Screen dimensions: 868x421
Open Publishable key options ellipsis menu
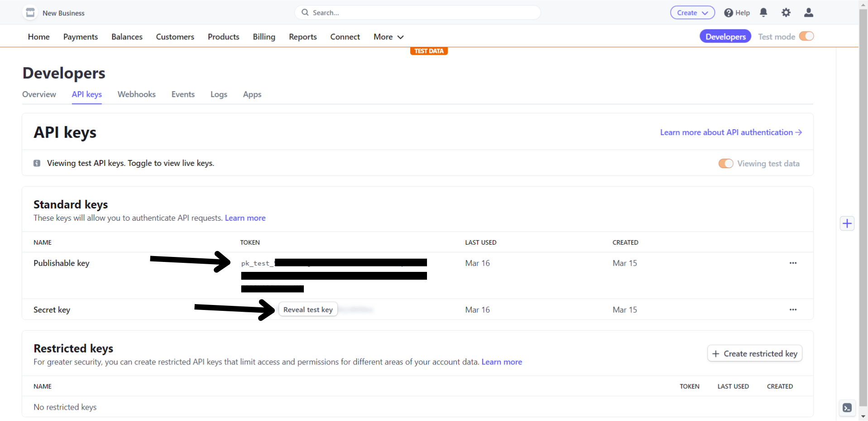click(793, 263)
